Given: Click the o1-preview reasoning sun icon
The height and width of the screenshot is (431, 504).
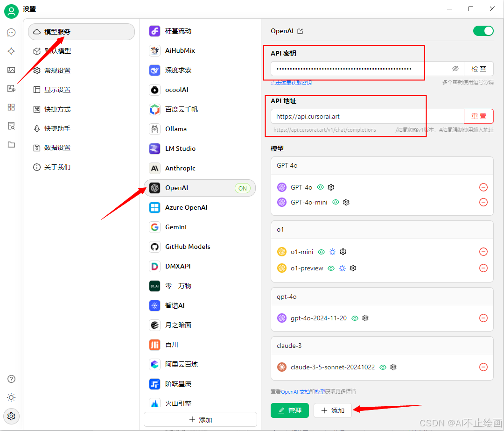Looking at the screenshot, I should [343, 268].
